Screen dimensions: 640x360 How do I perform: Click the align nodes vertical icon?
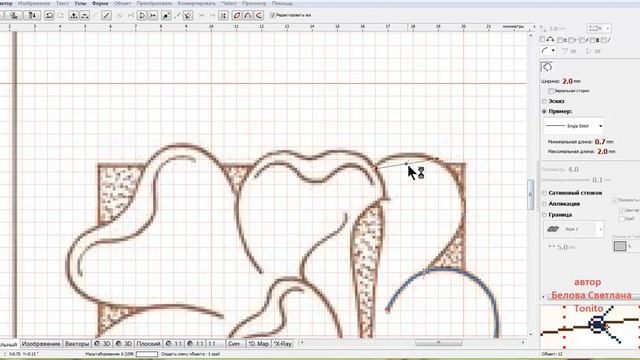pyautogui.click(x=223, y=16)
